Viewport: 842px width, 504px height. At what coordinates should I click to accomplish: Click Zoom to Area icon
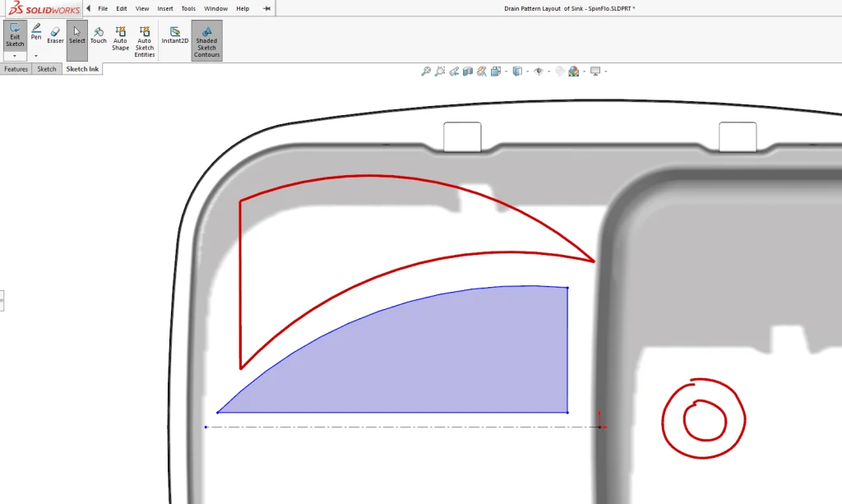(x=440, y=72)
